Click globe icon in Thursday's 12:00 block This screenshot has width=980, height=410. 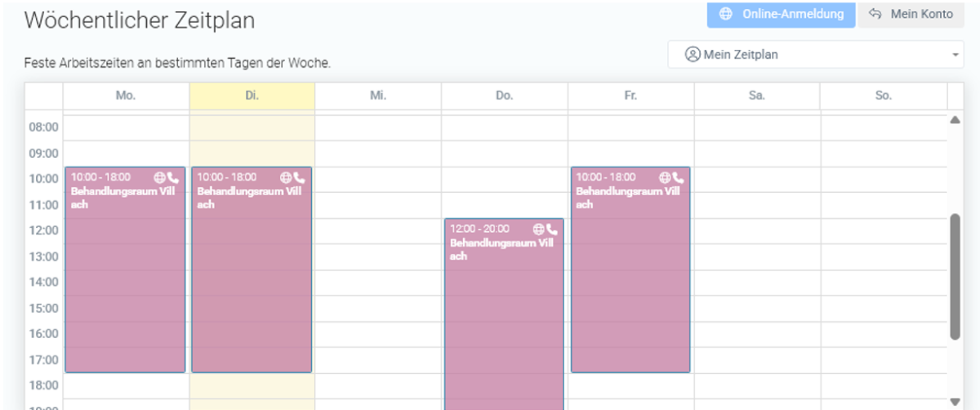tap(538, 229)
